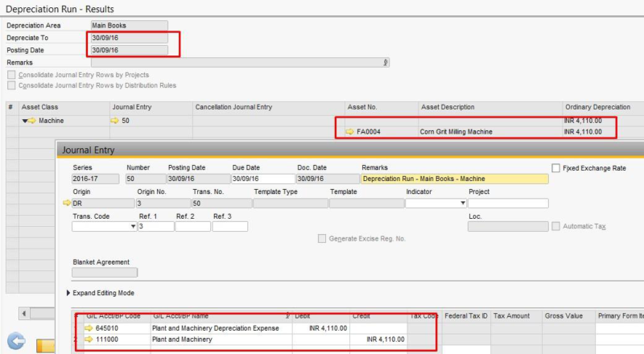Click link arrow next to Machine asset class
This screenshot has width=644, height=354.
pos(33,121)
